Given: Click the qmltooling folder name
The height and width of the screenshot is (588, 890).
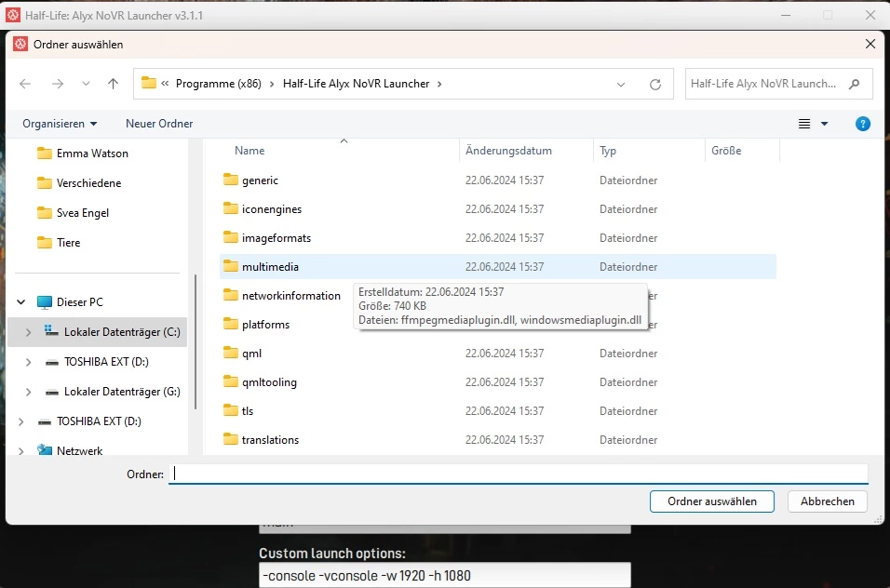Looking at the screenshot, I should point(269,382).
